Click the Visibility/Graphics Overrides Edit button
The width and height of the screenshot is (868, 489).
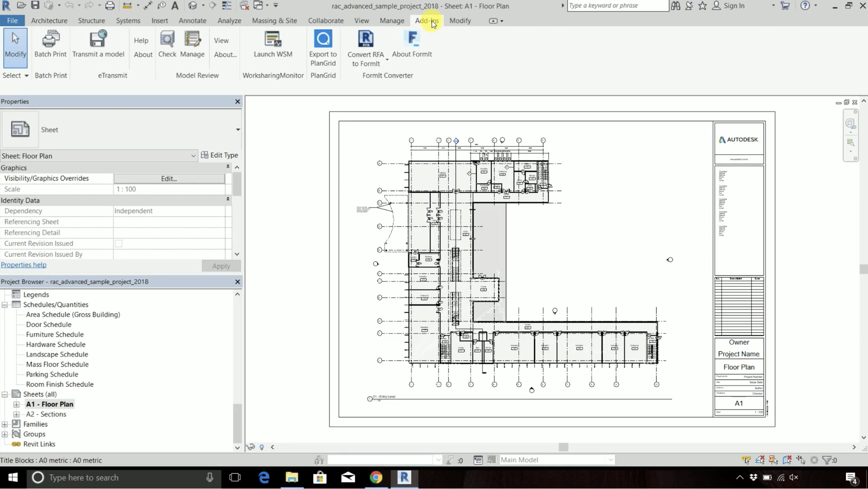pos(169,178)
